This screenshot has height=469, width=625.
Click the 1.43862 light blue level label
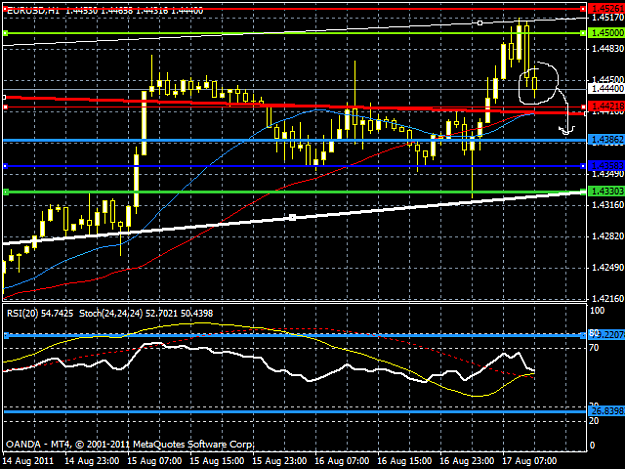[607, 139]
